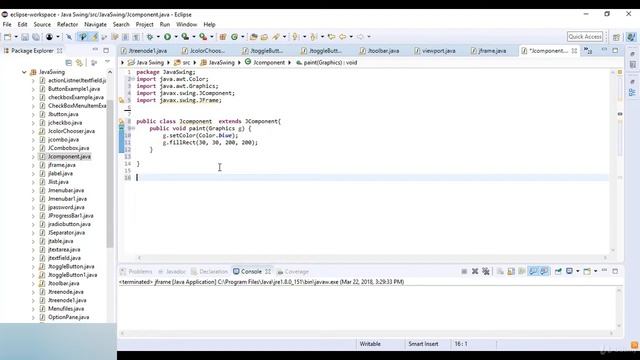The height and width of the screenshot is (360, 640).
Task: Minimize the Package Explorer view
Action: pos(95,50)
